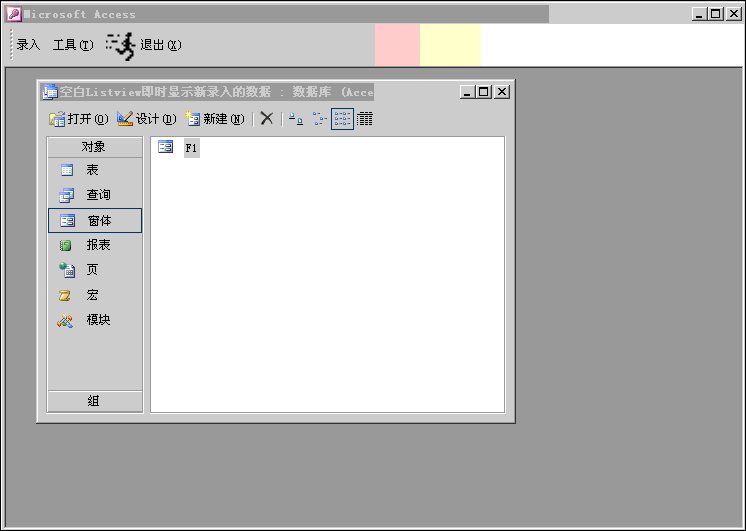Maximize the Microsoft Access window

716,14
